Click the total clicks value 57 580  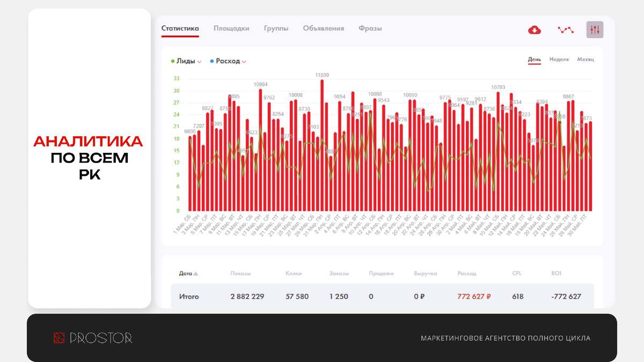click(297, 297)
